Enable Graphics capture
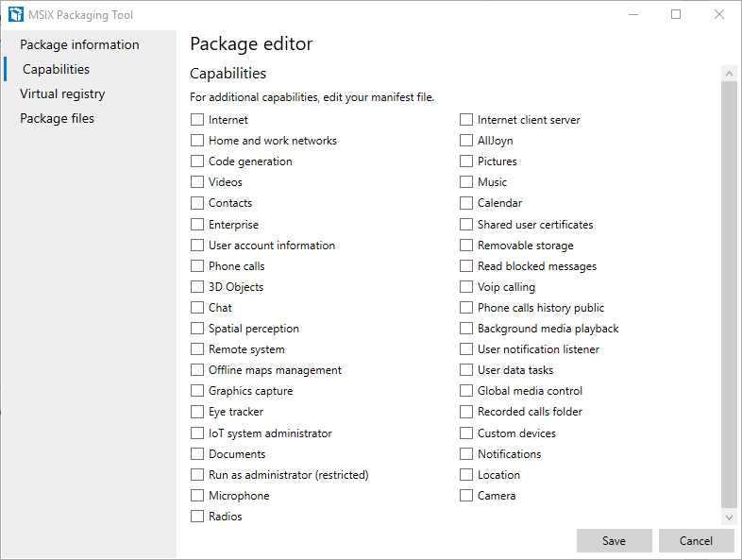Viewport: 742px width, 560px height. pos(197,391)
